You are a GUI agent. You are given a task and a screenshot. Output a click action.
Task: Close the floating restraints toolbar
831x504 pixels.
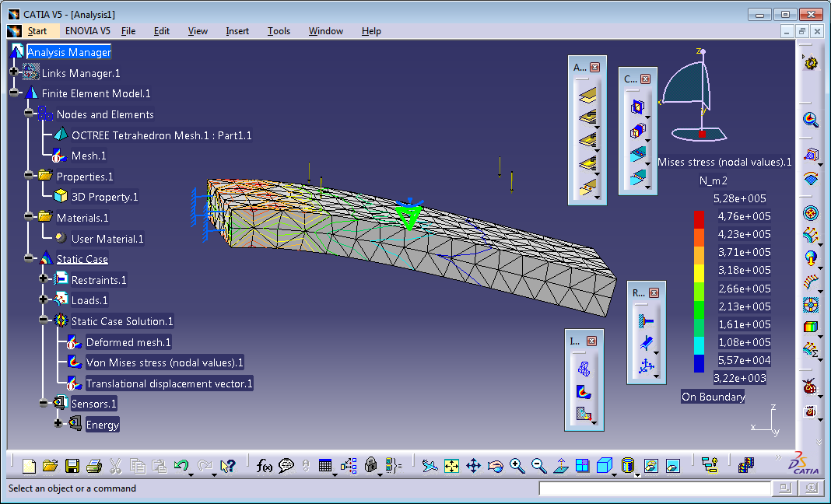click(654, 292)
